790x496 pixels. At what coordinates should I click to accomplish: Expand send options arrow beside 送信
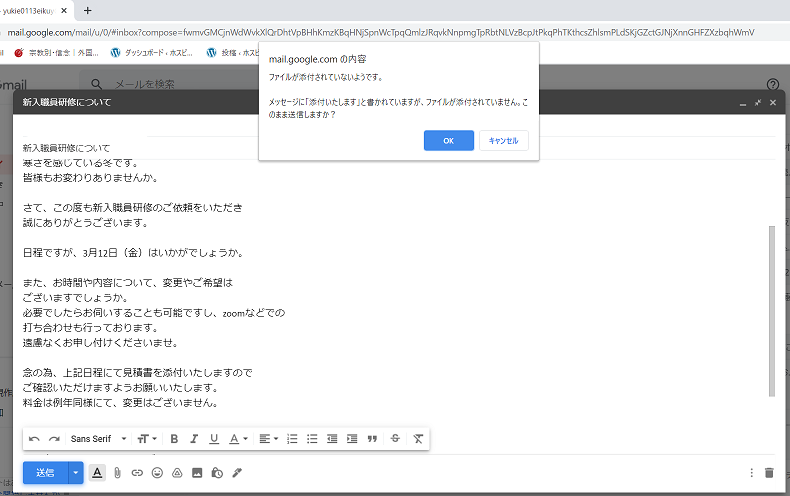[75, 472]
